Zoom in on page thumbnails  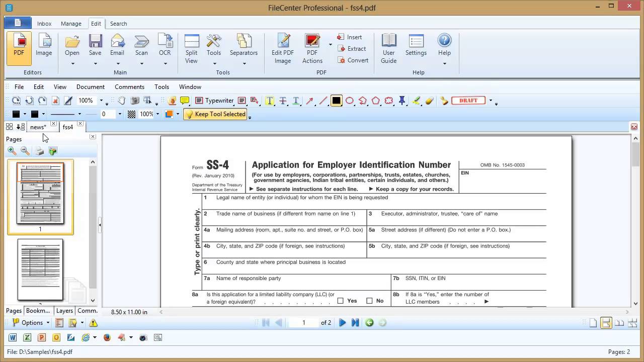tap(12, 151)
